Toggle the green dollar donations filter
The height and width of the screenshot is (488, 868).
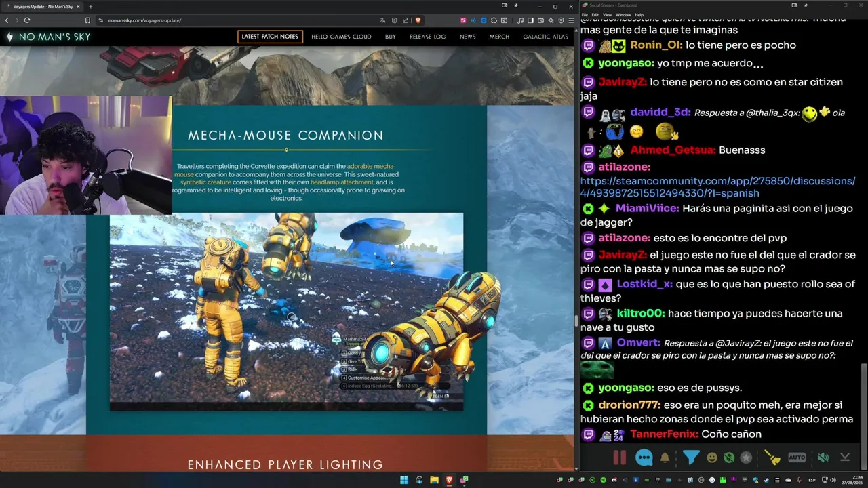click(x=729, y=457)
